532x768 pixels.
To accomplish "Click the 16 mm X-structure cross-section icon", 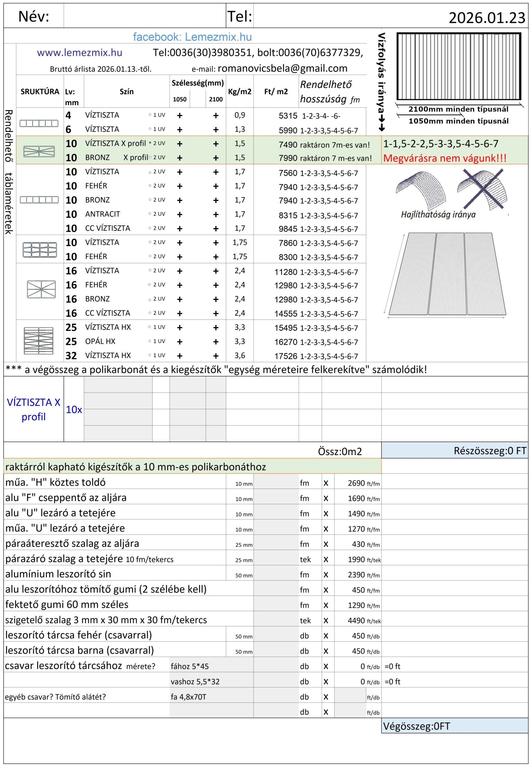I will (x=41, y=289).
